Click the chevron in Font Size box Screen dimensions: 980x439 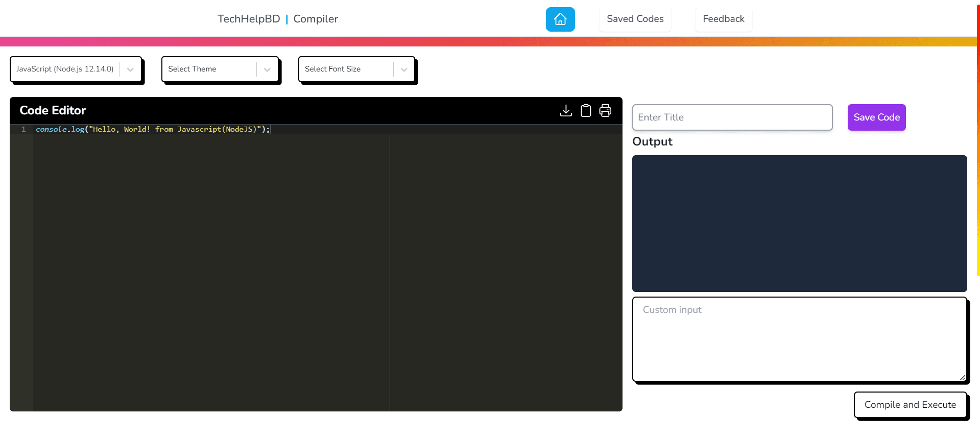point(404,69)
